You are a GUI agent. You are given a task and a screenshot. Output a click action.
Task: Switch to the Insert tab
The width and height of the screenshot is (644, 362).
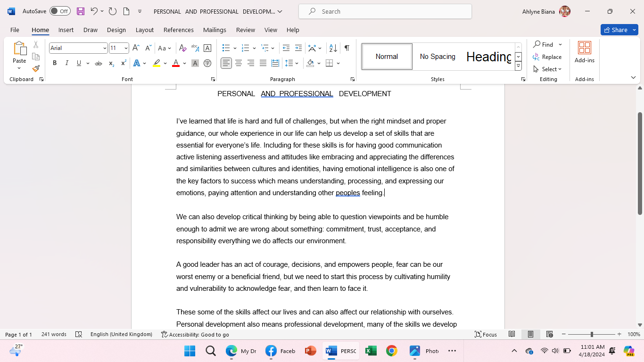(66, 30)
